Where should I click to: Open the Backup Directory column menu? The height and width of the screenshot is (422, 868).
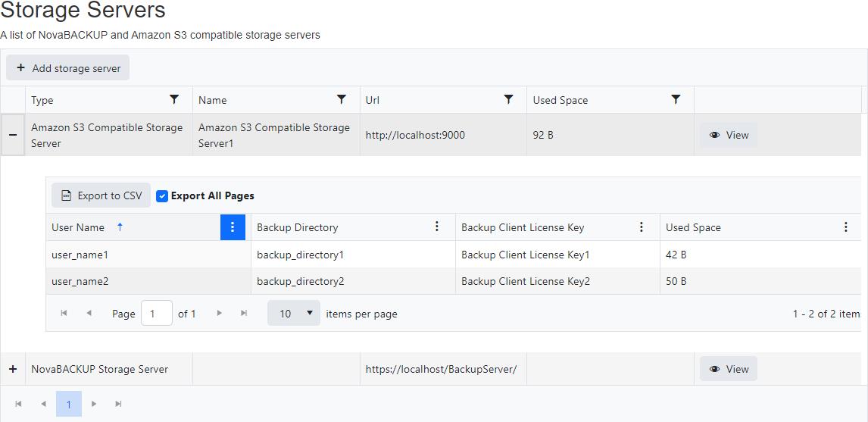tap(437, 227)
